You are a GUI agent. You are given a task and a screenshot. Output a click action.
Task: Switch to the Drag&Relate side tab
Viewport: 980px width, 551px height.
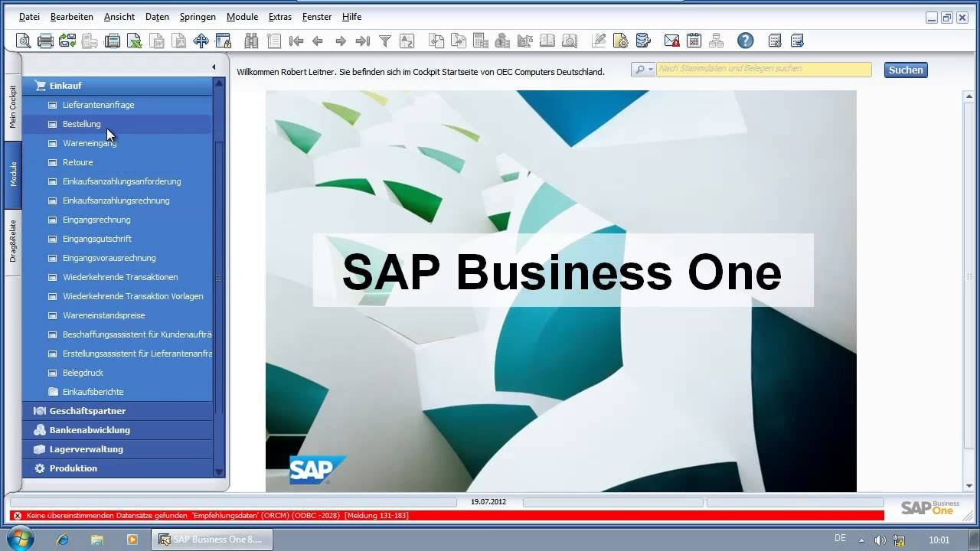(x=13, y=241)
